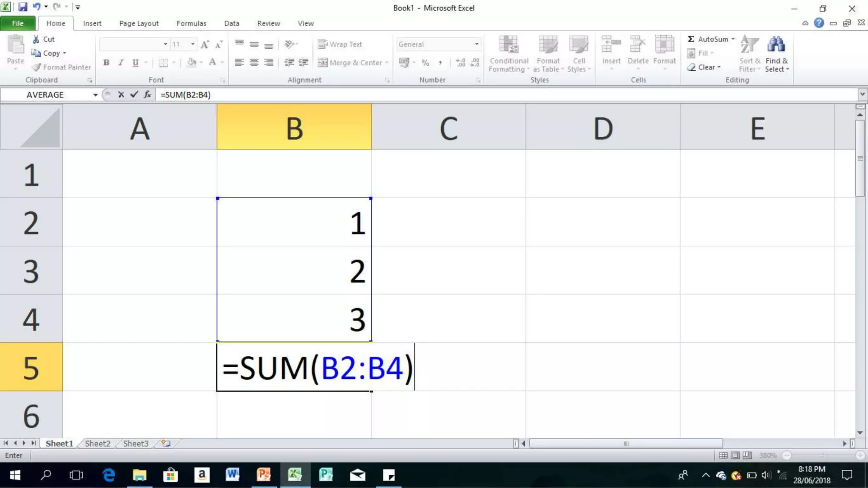Open the Insert Function fx dialog
The height and width of the screenshot is (488, 868).
tap(147, 94)
